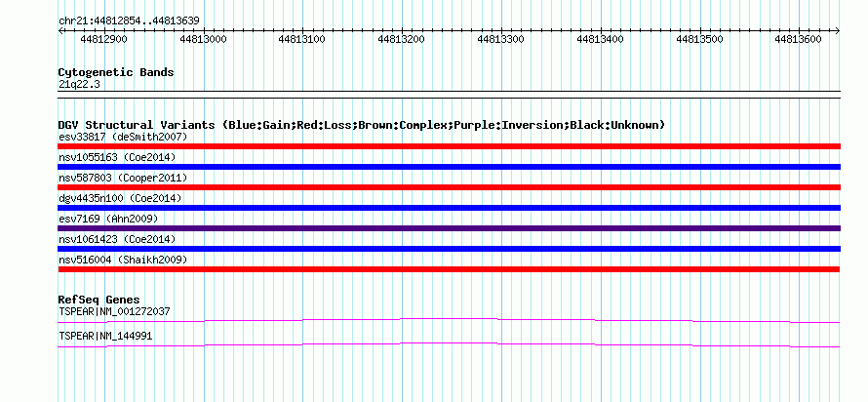Open variant label esv33817 (deSmith2007)

123,137
